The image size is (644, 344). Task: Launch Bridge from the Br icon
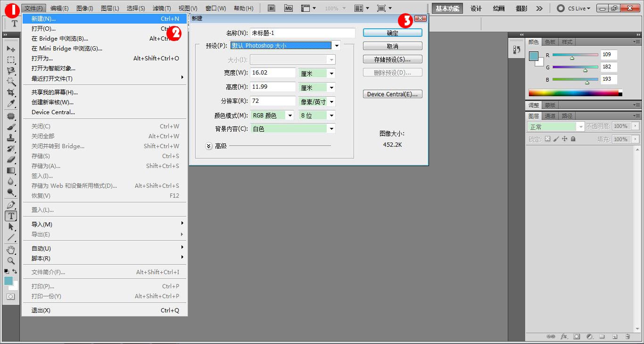(x=272, y=8)
